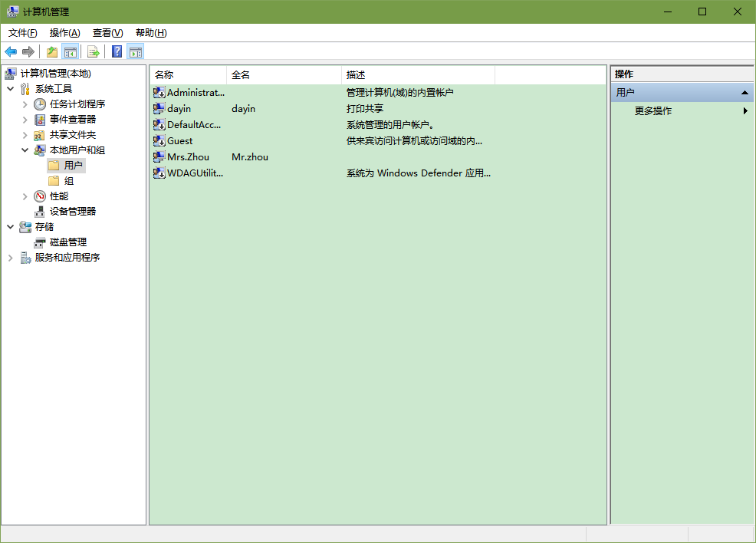
Task: Expand the 服务和应用程序 node
Action: coord(10,258)
